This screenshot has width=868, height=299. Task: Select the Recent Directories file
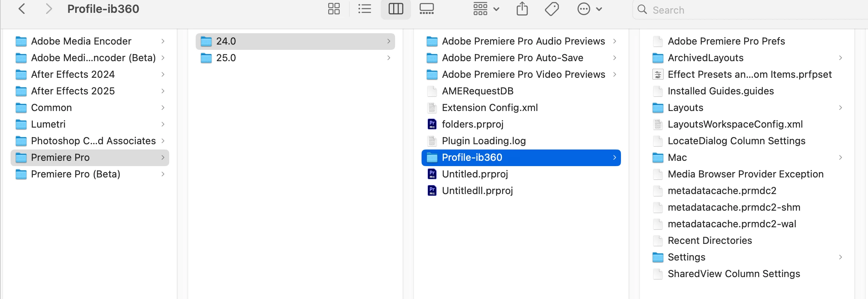point(747,240)
